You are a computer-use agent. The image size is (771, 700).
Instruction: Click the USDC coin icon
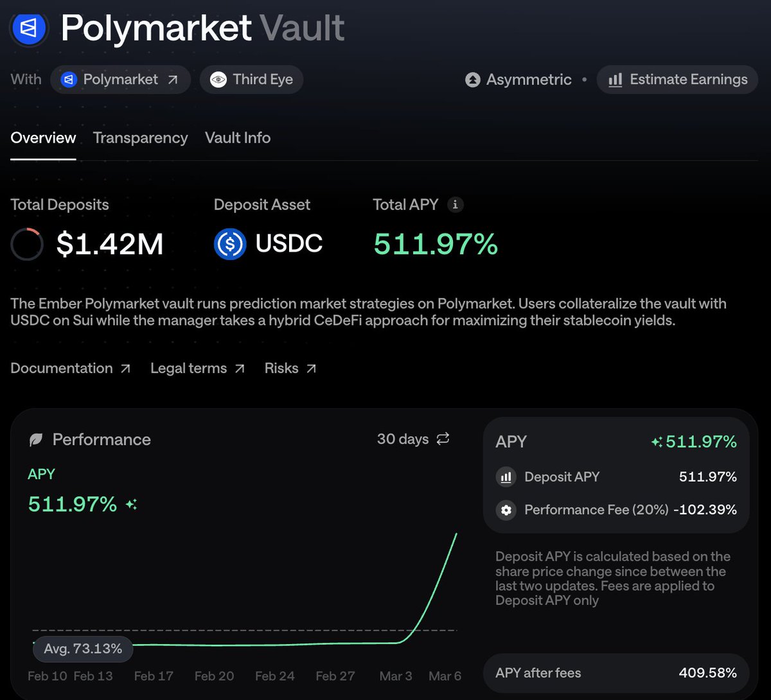[x=230, y=244]
